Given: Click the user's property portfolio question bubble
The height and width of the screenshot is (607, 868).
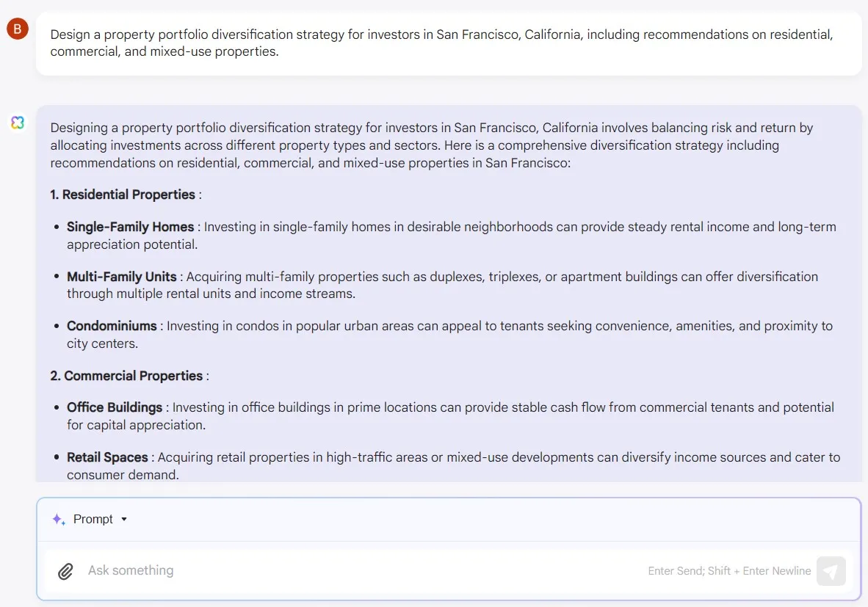Looking at the screenshot, I should (448, 43).
